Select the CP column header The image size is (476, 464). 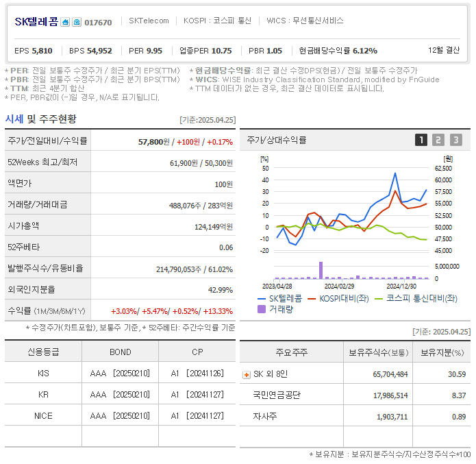click(197, 352)
